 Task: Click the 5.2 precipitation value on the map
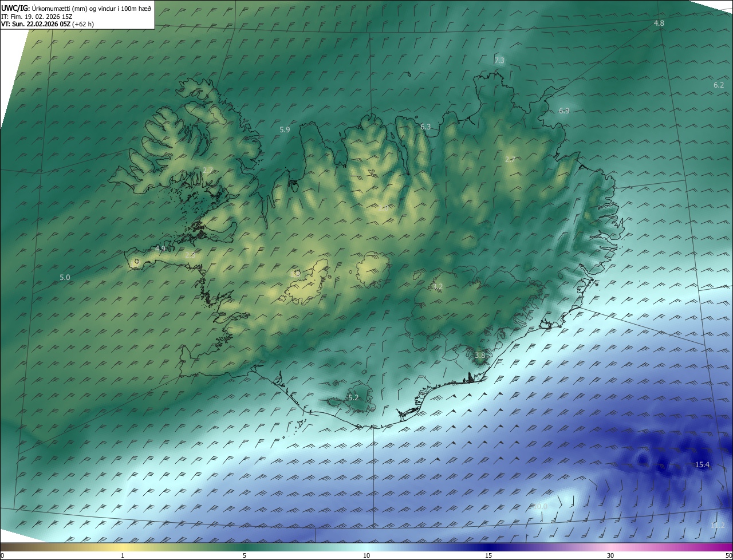(x=353, y=397)
